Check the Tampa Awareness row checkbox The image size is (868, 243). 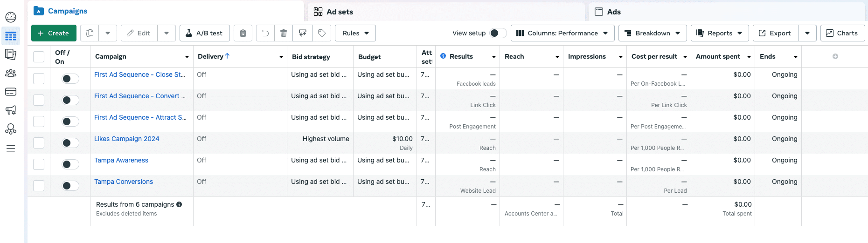point(39,164)
